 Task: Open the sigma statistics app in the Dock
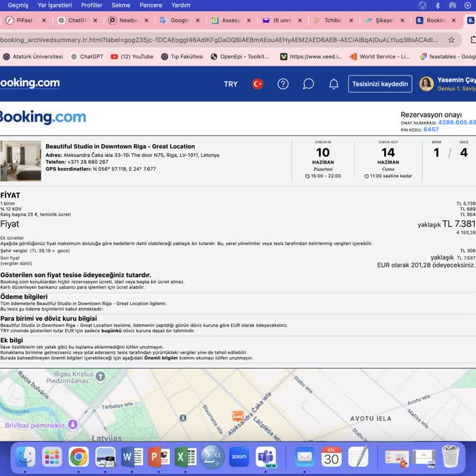coord(212,456)
